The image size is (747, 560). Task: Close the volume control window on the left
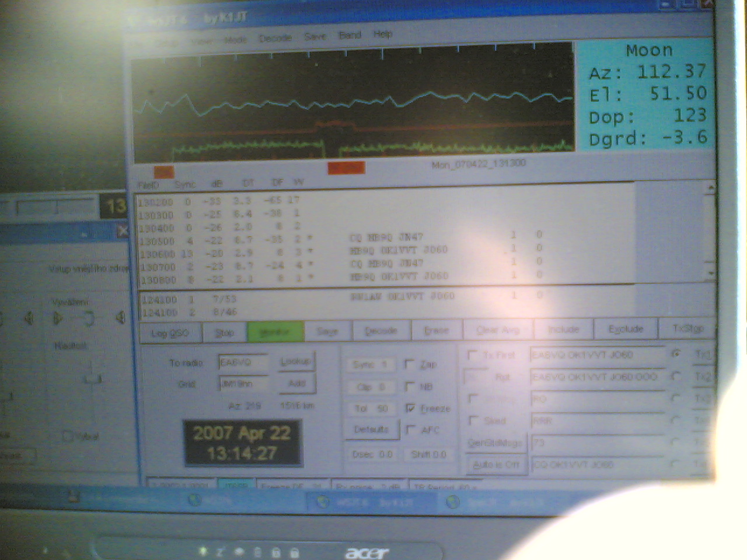click(x=122, y=232)
